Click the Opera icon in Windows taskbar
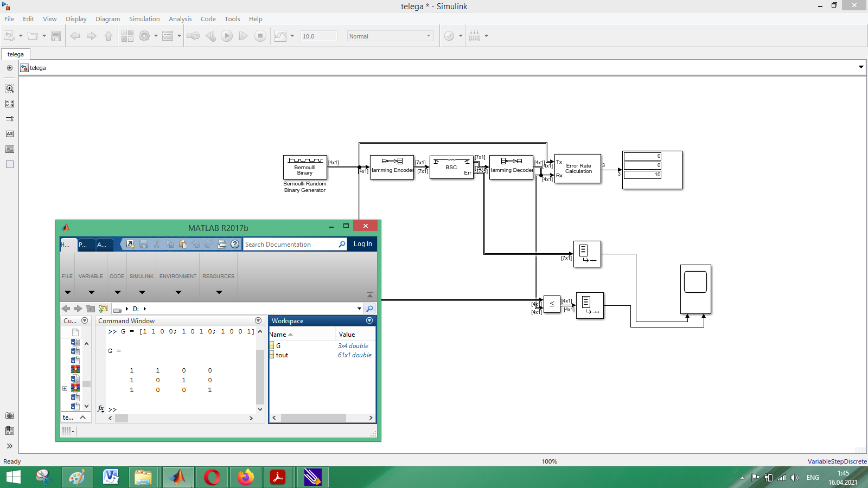The image size is (868, 488). [x=212, y=477]
